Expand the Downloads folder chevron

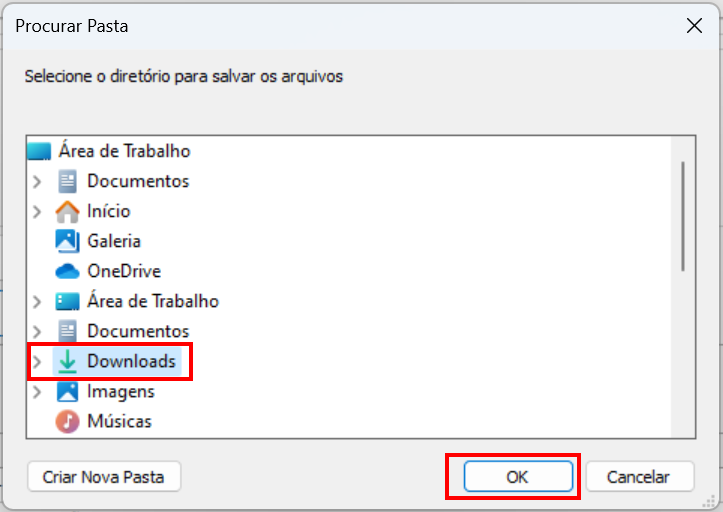[x=37, y=361]
